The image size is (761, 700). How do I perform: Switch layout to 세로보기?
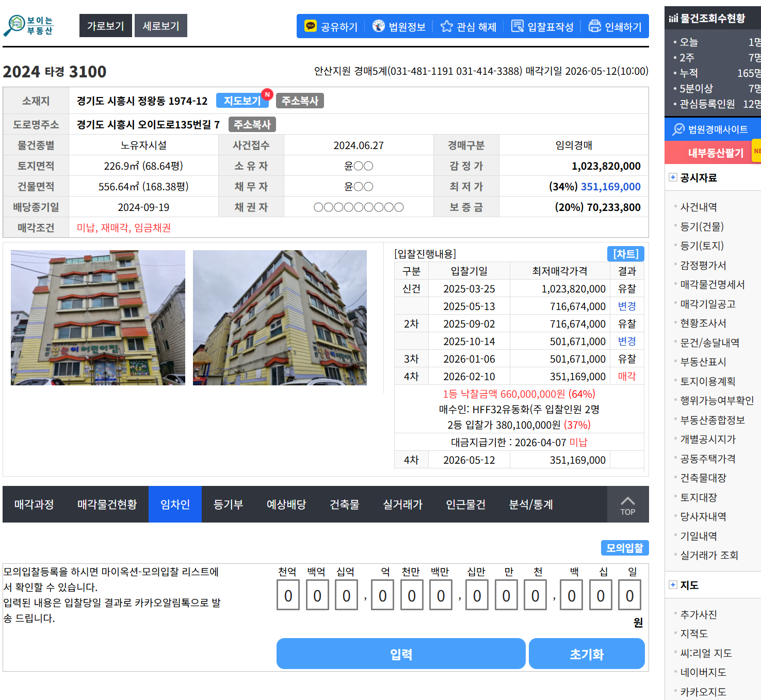click(161, 26)
